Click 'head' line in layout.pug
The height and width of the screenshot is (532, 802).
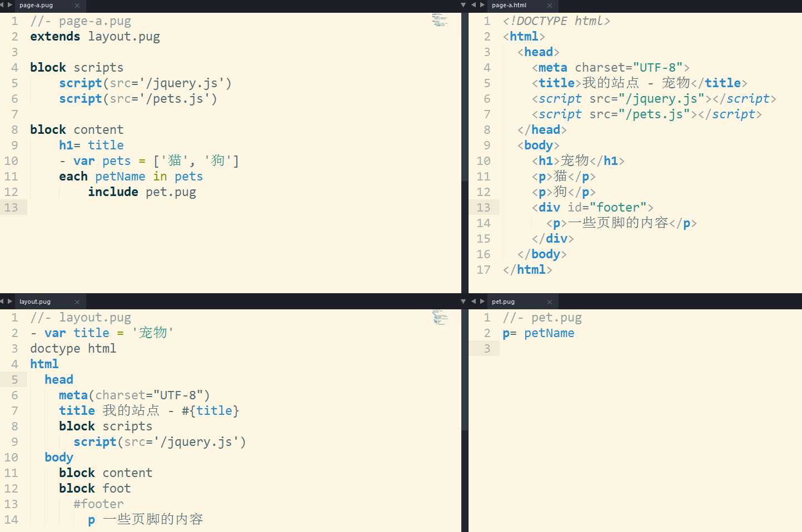tap(59, 380)
